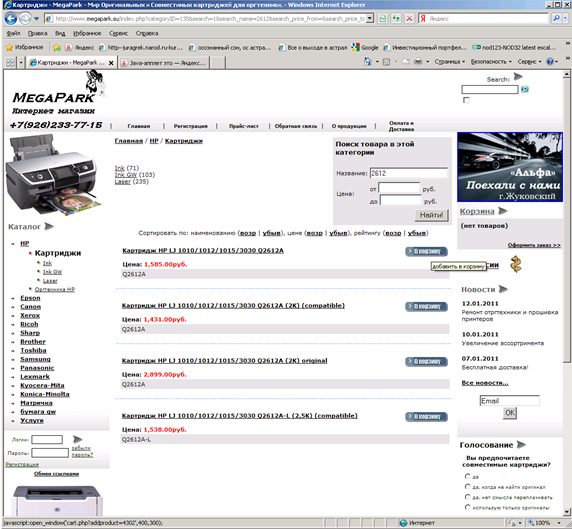Click the Print icon in command bar
This screenshot has width=572, height=529.
click(x=418, y=62)
